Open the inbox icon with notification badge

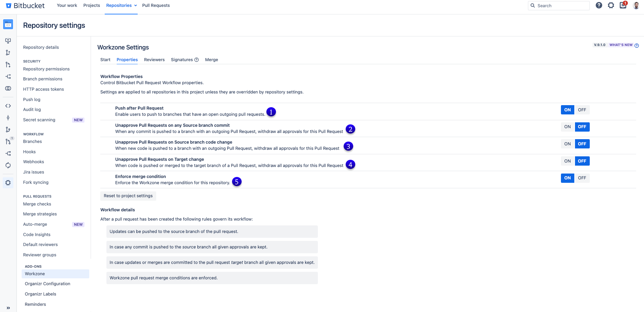point(623,5)
